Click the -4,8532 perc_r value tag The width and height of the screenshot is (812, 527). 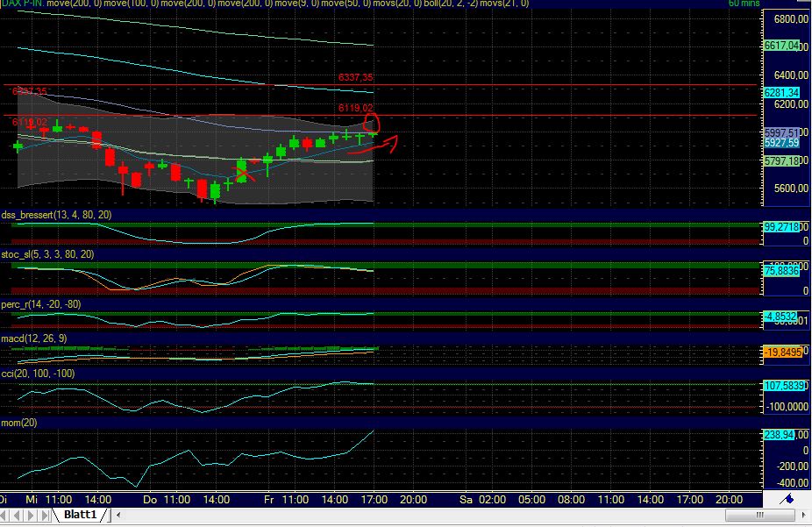(x=781, y=317)
